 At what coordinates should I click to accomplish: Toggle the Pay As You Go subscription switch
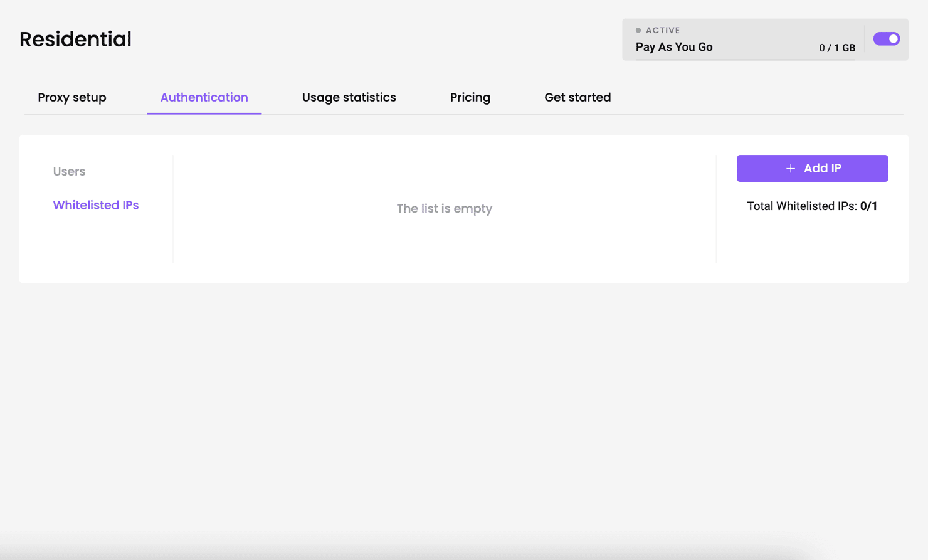coord(887,39)
